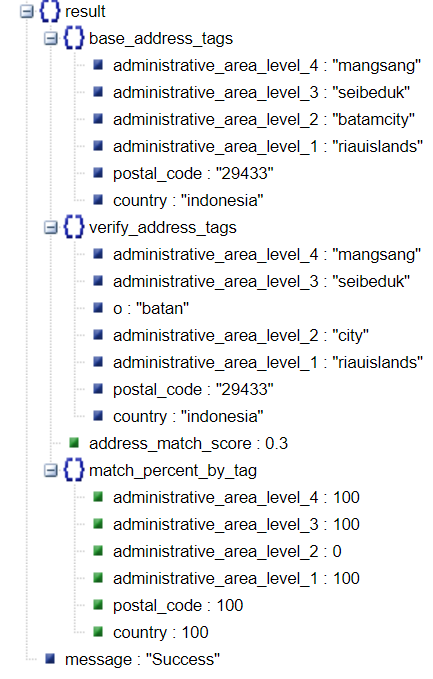The image size is (433, 679).
Task: Select the o : "batan" entry
Action: pos(151,309)
